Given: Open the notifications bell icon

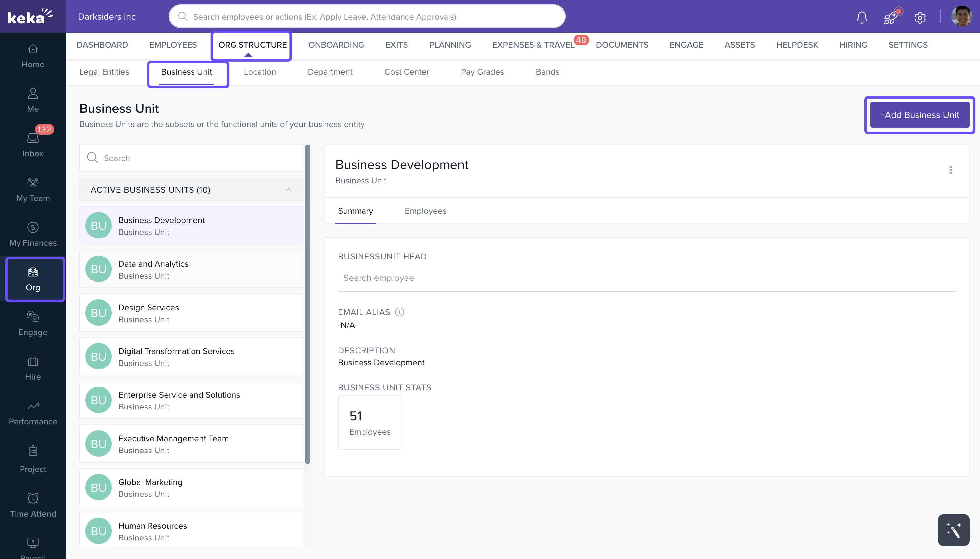Looking at the screenshot, I should click(x=861, y=17).
